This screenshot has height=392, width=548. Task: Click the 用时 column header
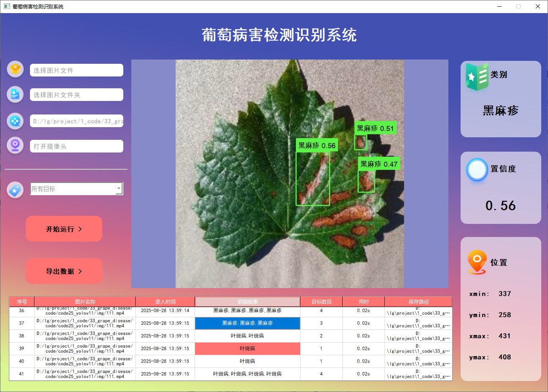[364, 302]
